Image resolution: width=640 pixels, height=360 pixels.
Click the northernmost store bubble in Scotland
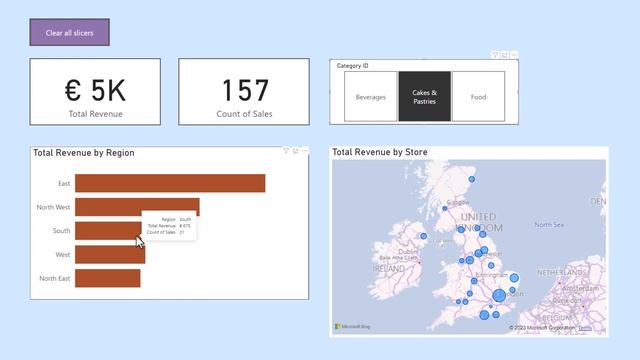point(472,179)
